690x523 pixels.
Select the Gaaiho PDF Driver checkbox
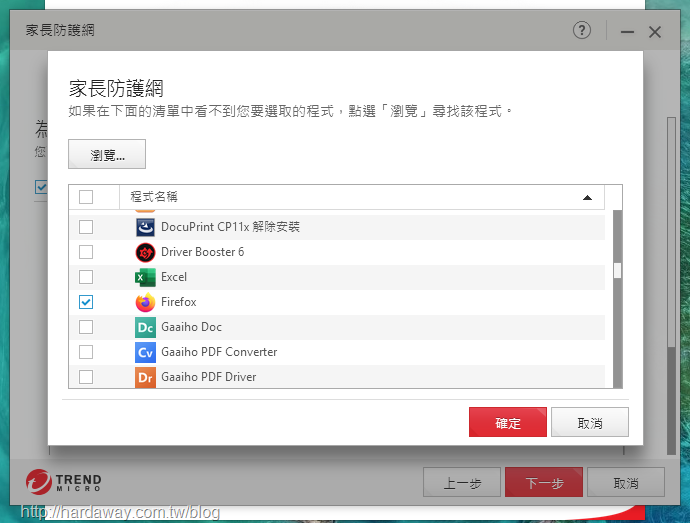coord(86,377)
